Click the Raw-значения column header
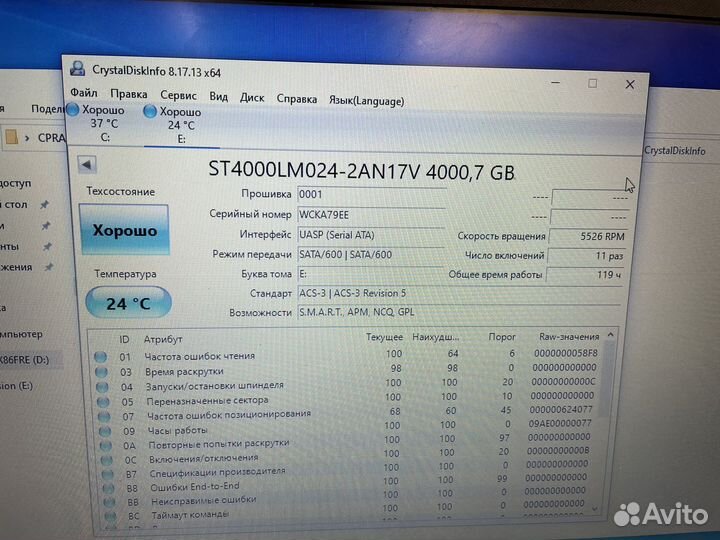This screenshot has width=720, height=540. (569, 337)
